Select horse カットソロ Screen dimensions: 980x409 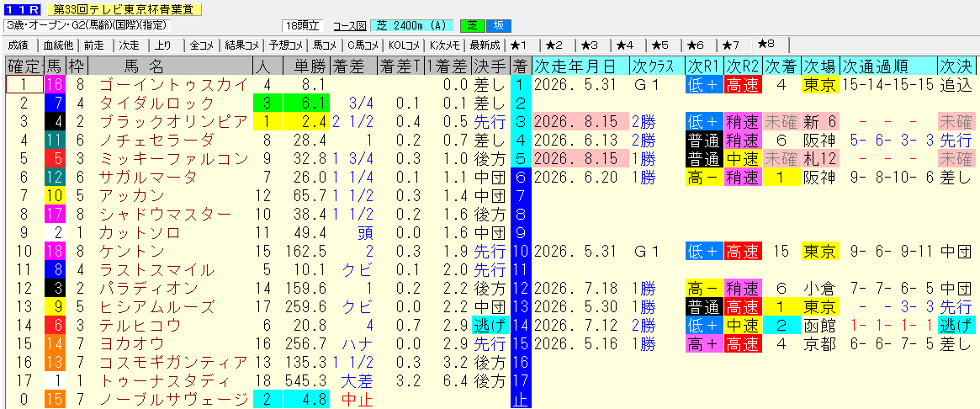[140, 232]
